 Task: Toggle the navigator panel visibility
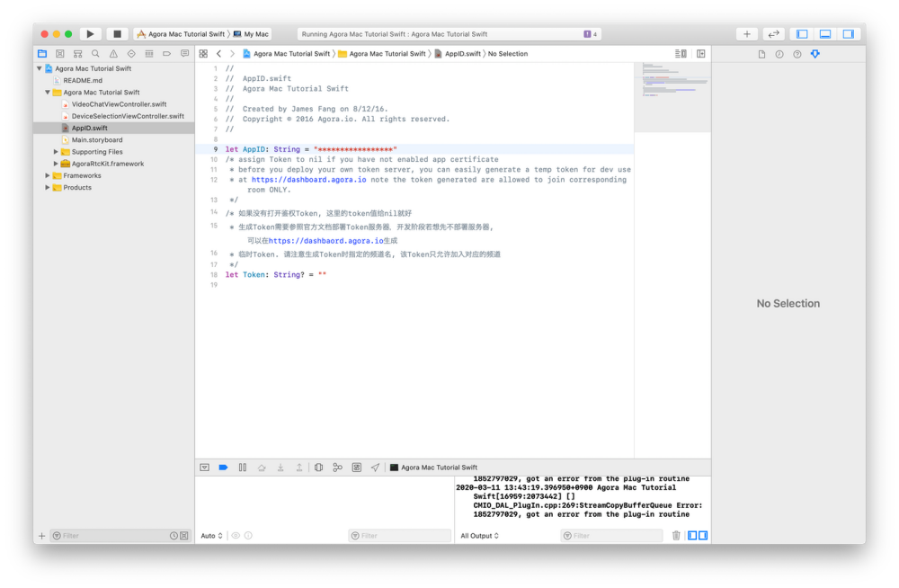pyautogui.click(x=802, y=34)
